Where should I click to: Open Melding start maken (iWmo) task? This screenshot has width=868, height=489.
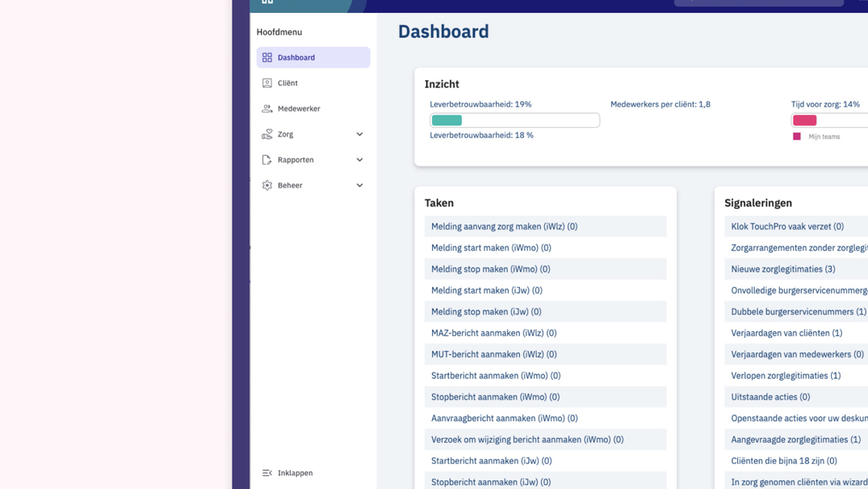[545, 248]
